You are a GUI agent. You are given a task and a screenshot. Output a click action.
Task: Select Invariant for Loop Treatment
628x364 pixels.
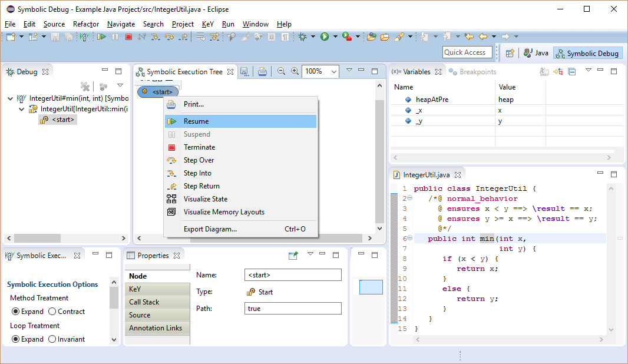tap(52, 339)
